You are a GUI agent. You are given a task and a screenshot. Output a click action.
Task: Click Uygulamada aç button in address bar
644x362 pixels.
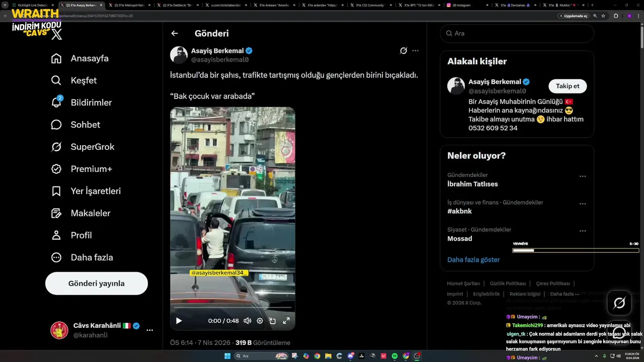pos(574,16)
